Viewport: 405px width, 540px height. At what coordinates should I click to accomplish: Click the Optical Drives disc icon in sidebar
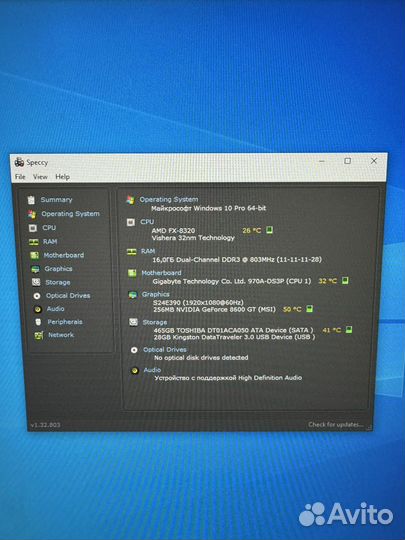(37, 296)
